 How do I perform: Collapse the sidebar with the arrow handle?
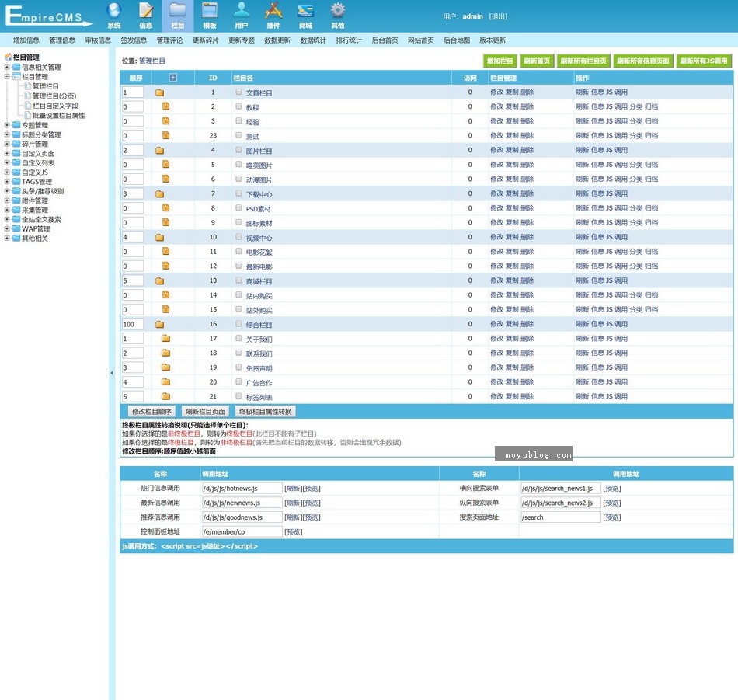pos(112,373)
